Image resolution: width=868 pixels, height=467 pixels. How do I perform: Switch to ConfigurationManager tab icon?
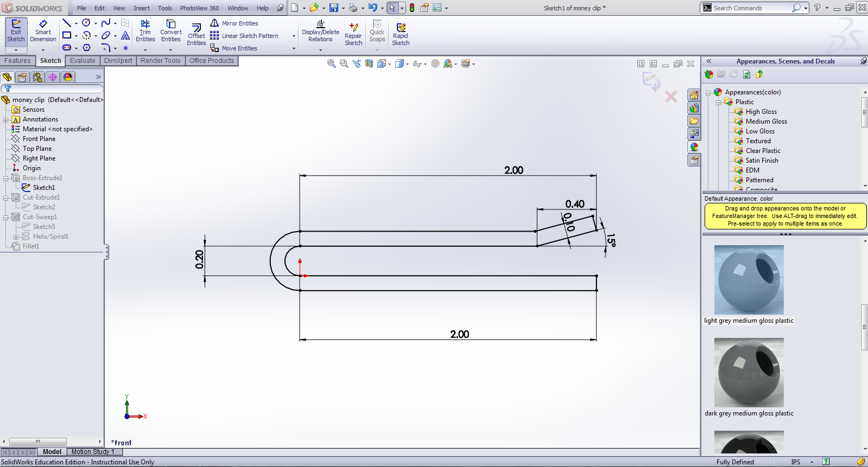37,77
